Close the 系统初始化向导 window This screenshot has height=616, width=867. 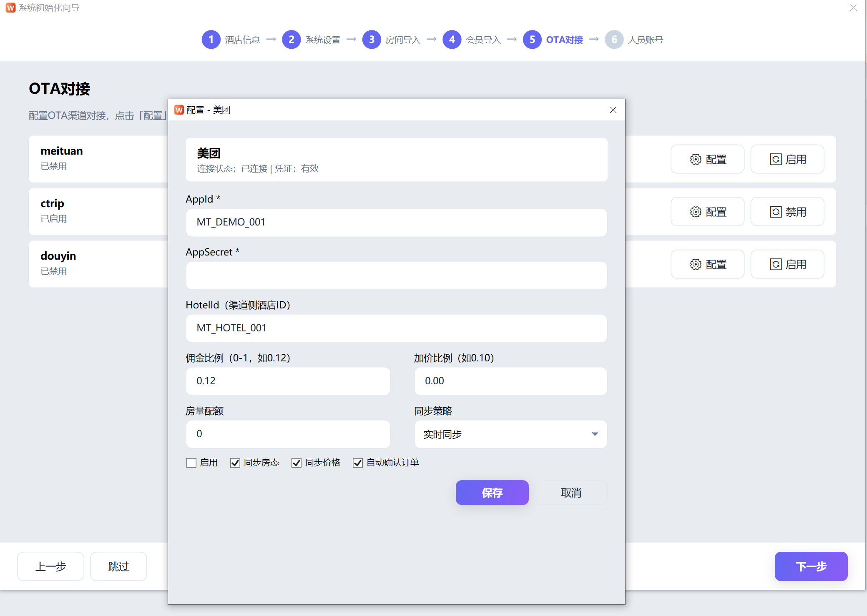pos(853,8)
